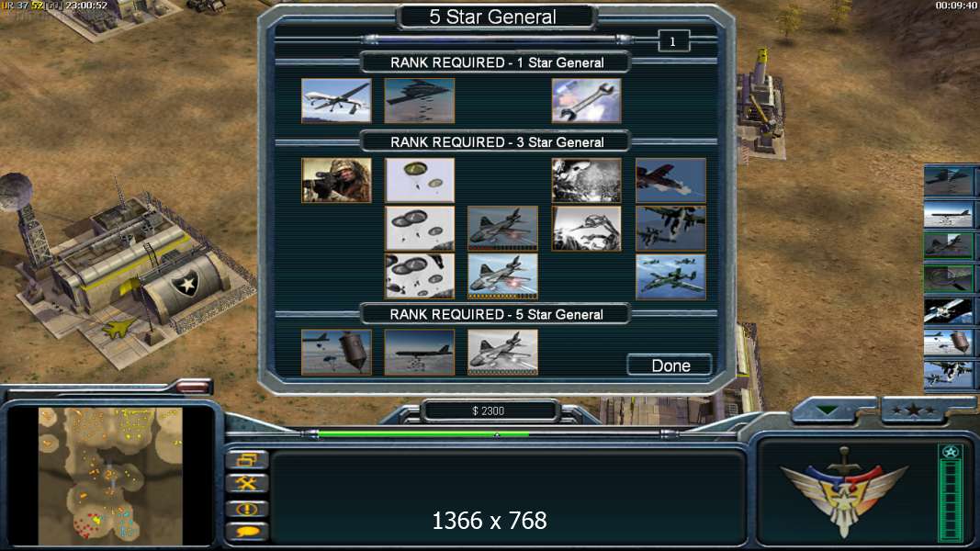The width and height of the screenshot is (980, 551).
Task: Open the options menu command bar button
Action: pos(246,460)
